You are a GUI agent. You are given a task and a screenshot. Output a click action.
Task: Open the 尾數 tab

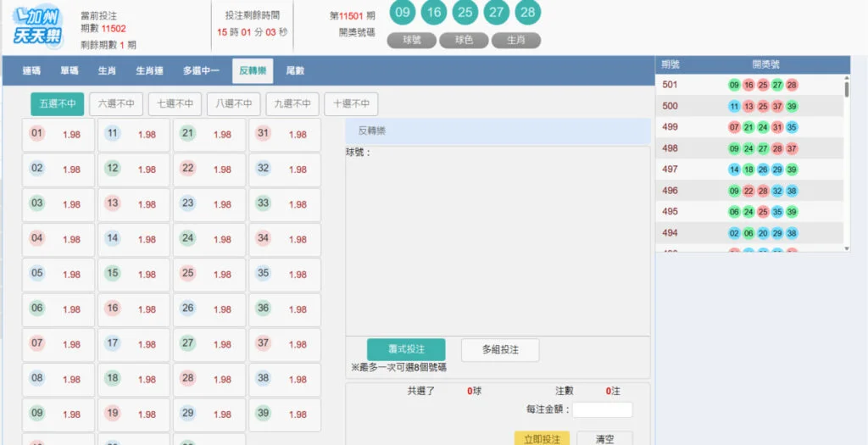295,71
